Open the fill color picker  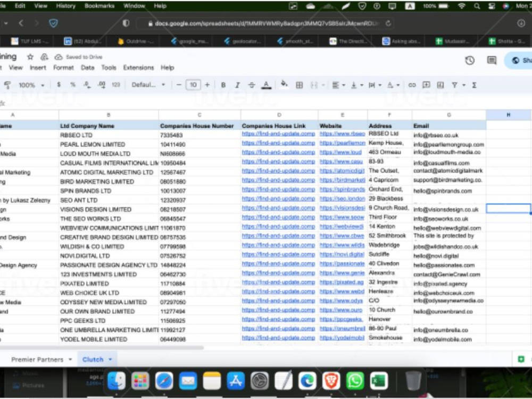point(284,84)
